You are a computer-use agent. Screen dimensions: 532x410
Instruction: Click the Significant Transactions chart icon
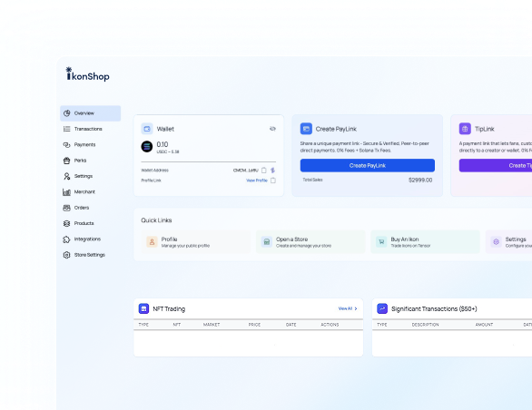point(382,308)
